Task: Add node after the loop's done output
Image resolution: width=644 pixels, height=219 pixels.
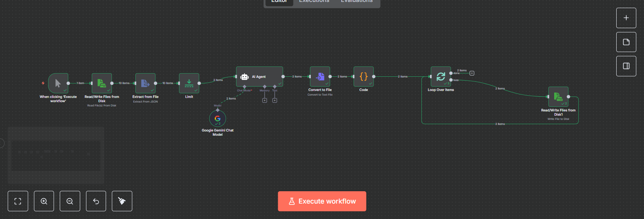Action: pos(472,73)
